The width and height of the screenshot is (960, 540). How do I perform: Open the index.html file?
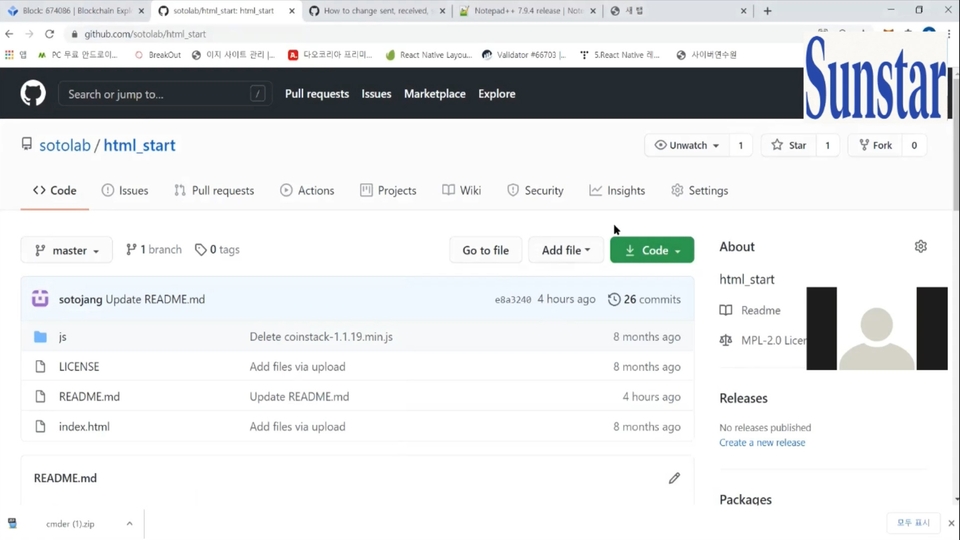(x=84, y=427)
